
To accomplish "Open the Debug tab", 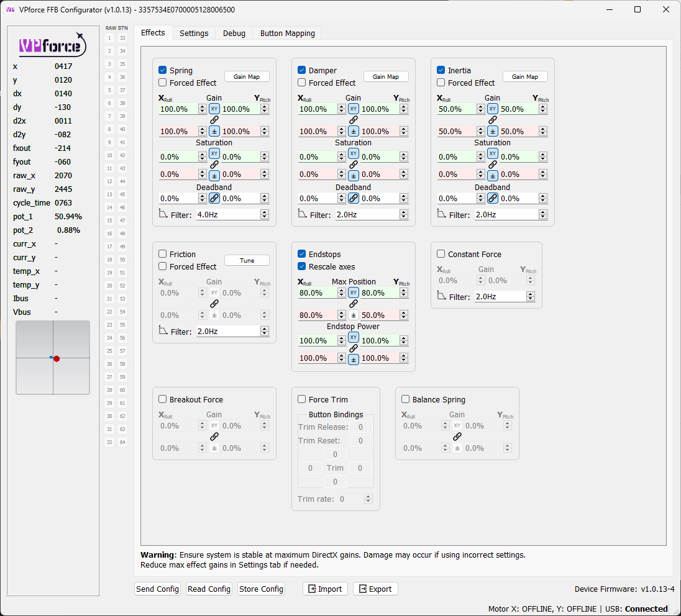I will click(234, 34).
